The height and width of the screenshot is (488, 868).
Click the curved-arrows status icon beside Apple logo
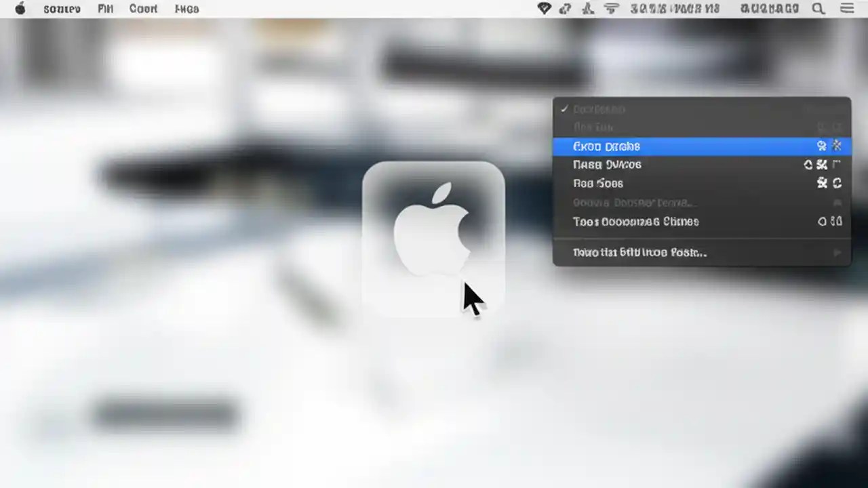[565, 9]
